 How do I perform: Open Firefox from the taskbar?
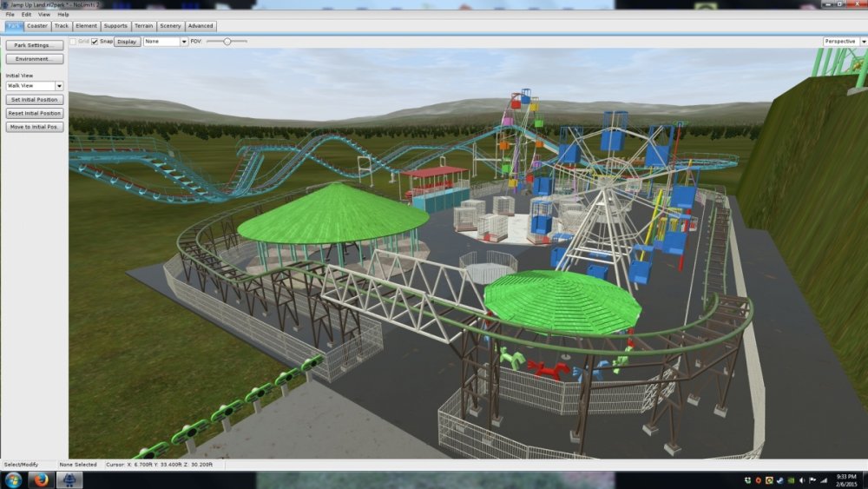(41, 480)
